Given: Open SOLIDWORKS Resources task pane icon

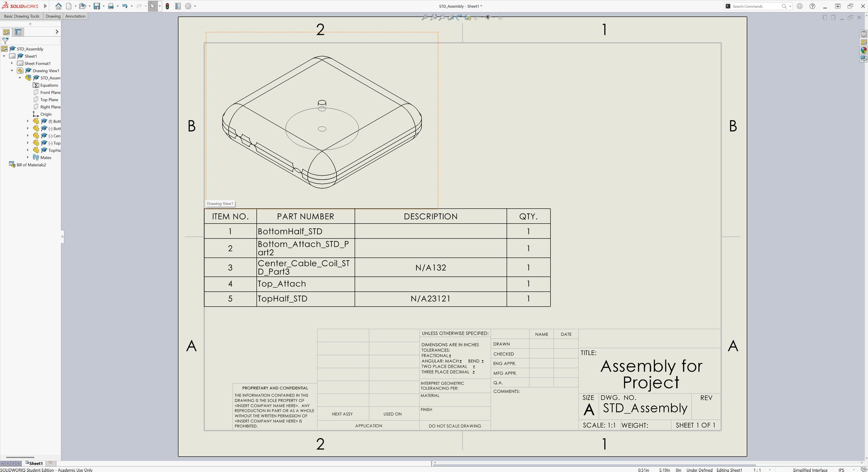Looking at the screenshot, I should click(863, 34).
